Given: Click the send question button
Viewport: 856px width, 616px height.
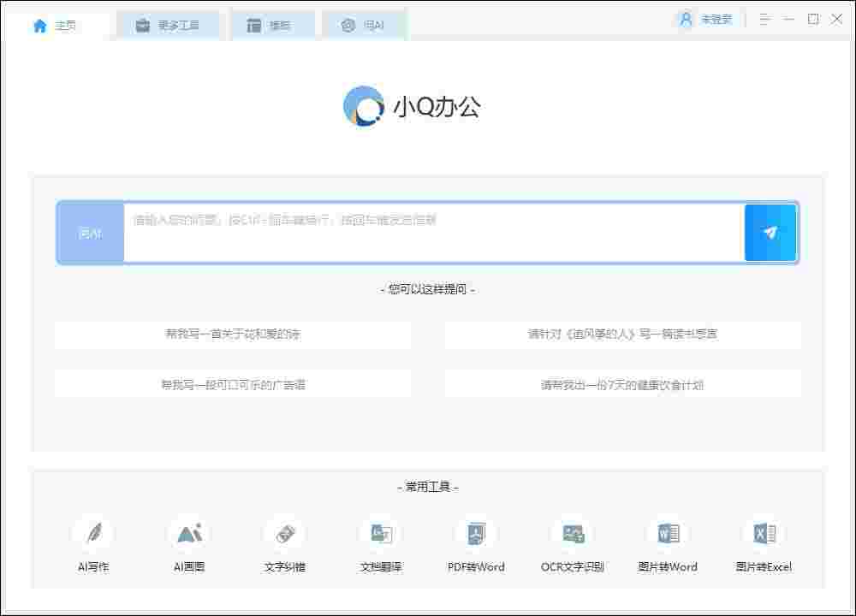Looking at the screenshot, I should click(x=770, y=232).
